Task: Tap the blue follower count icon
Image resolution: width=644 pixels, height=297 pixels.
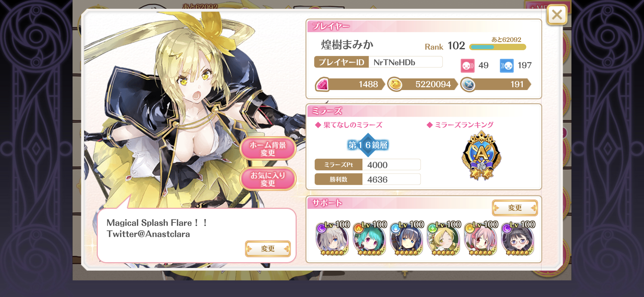Action: tap(507, 65)
